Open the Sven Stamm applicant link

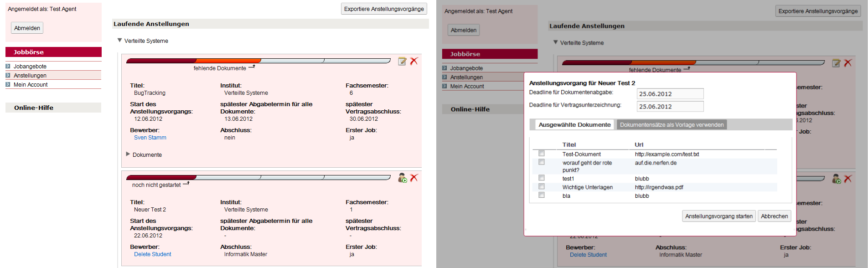(x=150, y=138)
